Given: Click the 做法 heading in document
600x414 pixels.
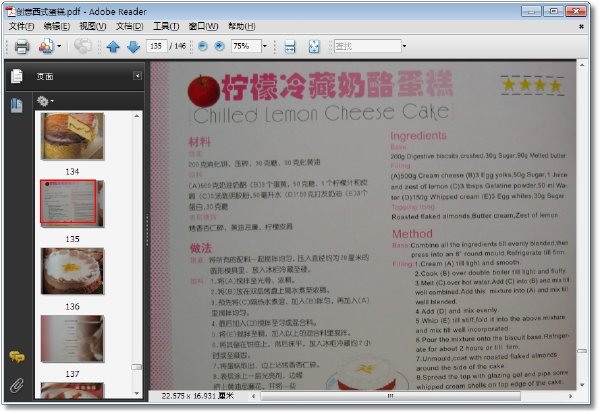Looking at the screenshot, I should click(201, 248).
